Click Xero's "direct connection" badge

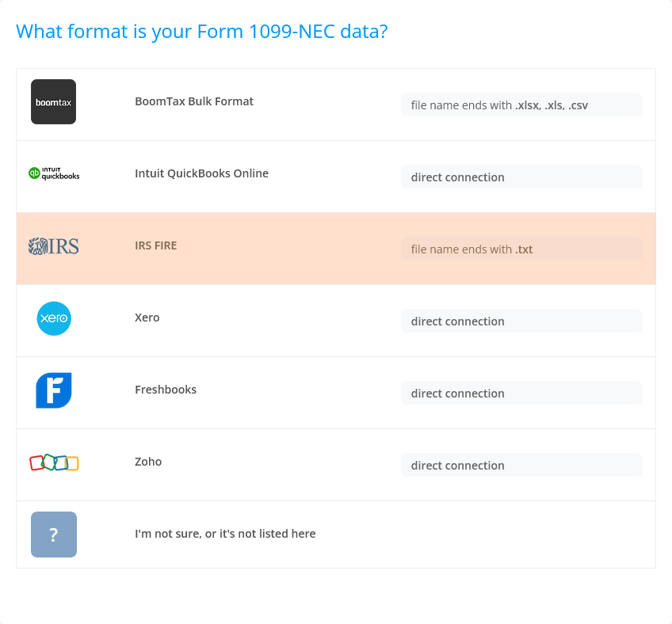point(521,322)
